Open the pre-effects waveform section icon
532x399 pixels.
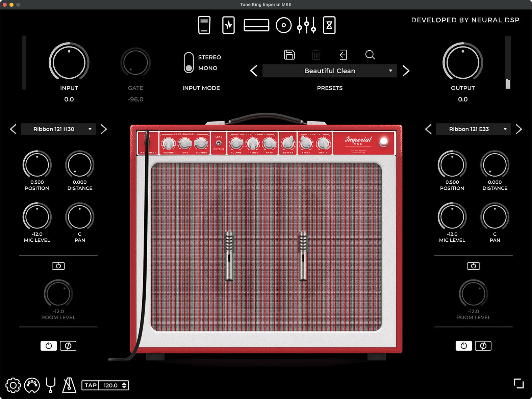click(229, 25)
